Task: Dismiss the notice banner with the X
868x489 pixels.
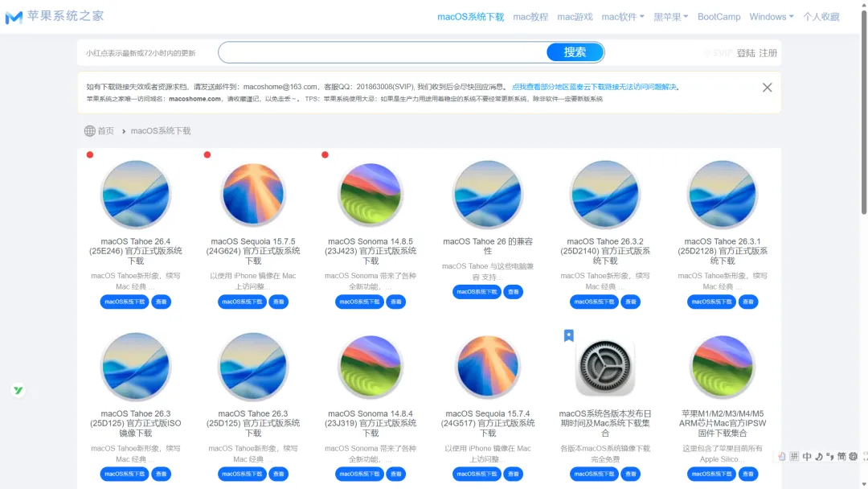Action: (768, 88)
